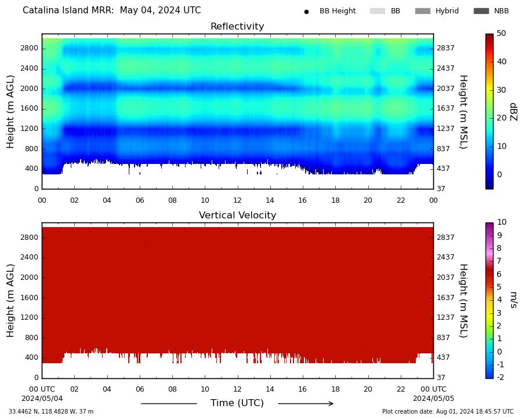The image size is (522, 420).
Task: Click the BB legend color swatch
Action: [377, 11]
